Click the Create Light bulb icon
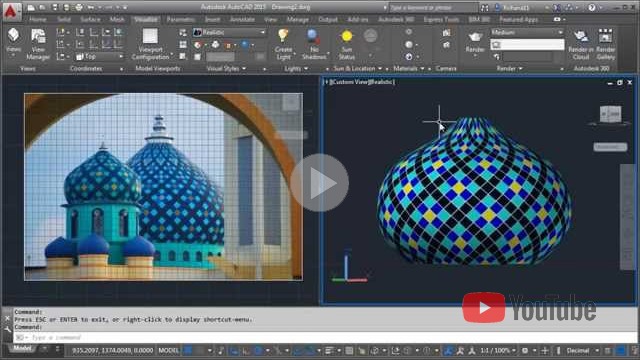This screenshot has height=360, width=640. 283,37
